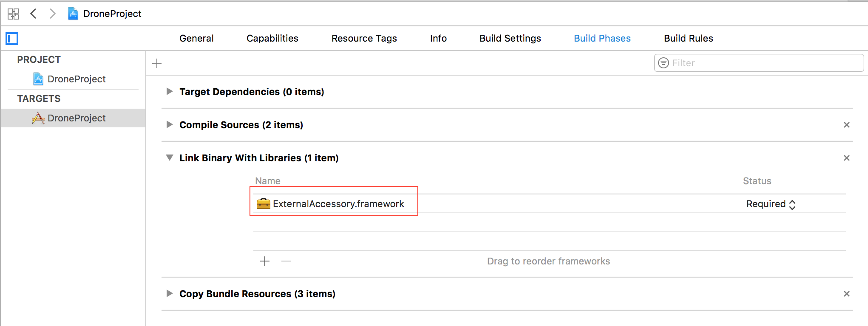Open the related items menu icon
The height and width of the screenshot is (326, 868).
13,13
